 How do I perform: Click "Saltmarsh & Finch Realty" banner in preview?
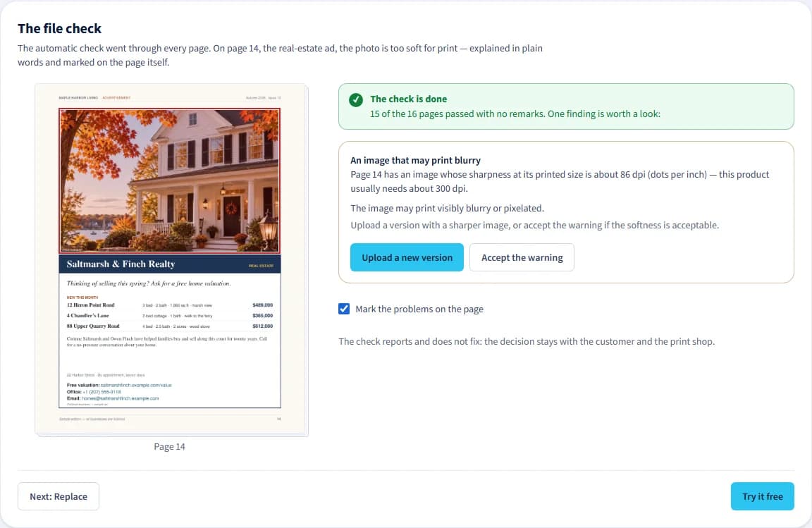170,264
